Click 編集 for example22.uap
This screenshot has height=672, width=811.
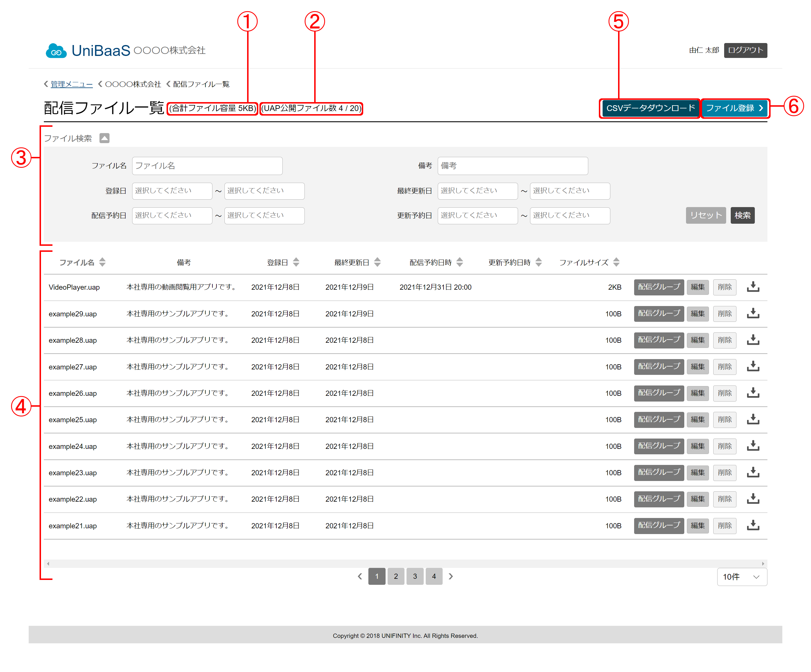pos(697,499)
